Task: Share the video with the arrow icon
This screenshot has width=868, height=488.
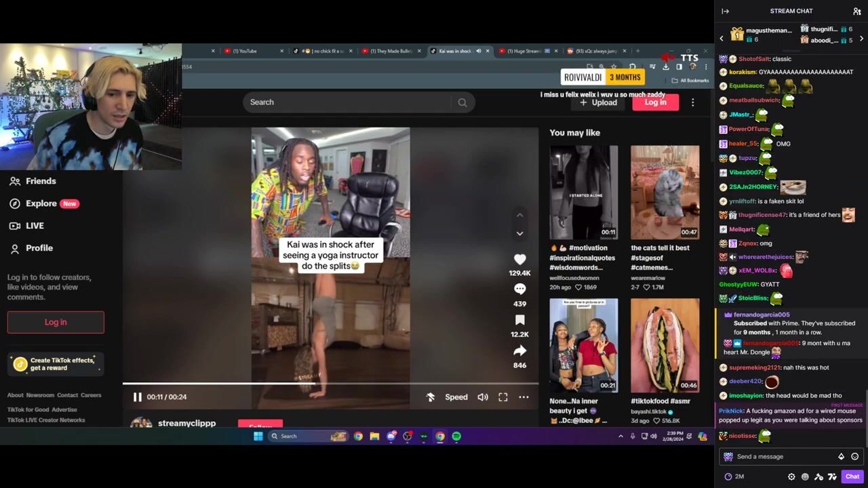Action: [x=519, y=350]
